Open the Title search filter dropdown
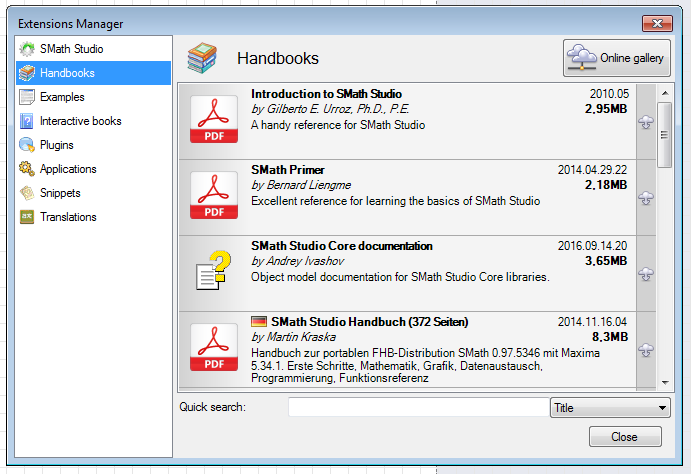This screenshot has height=474, width=691. coord(610,408)
